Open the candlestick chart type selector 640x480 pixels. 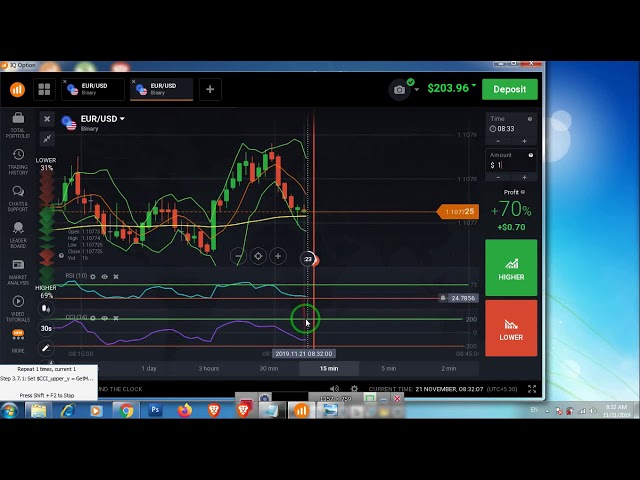coord(46,309)
